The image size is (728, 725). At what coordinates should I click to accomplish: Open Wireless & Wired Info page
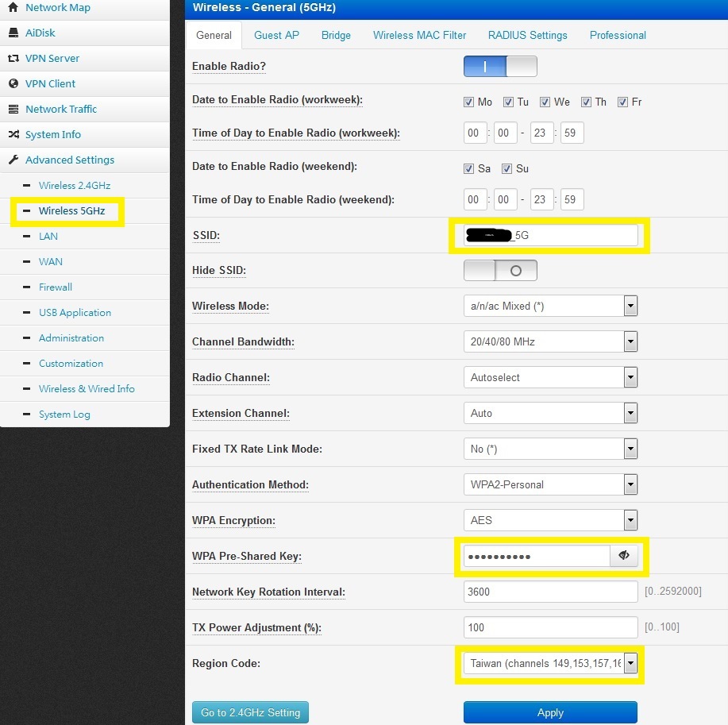click(x=87, y=389)
